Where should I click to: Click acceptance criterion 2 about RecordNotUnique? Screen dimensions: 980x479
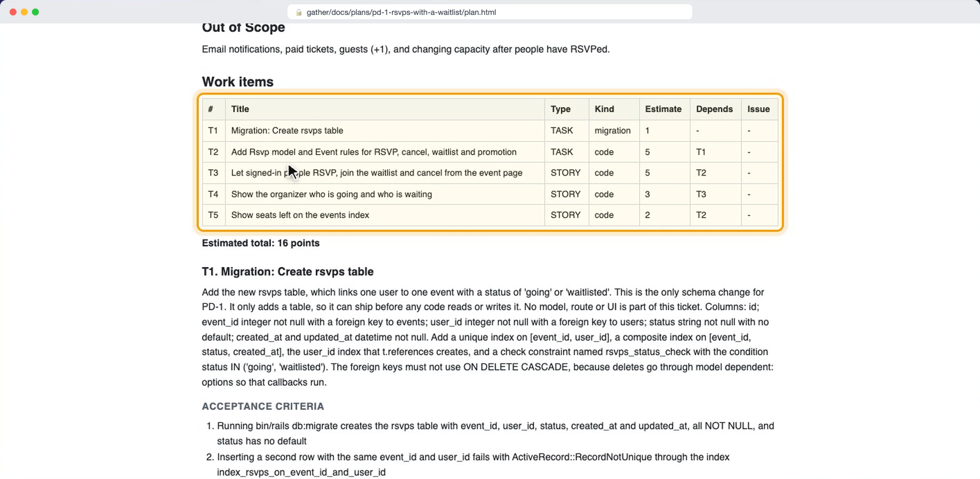click(x=473, y=465)
